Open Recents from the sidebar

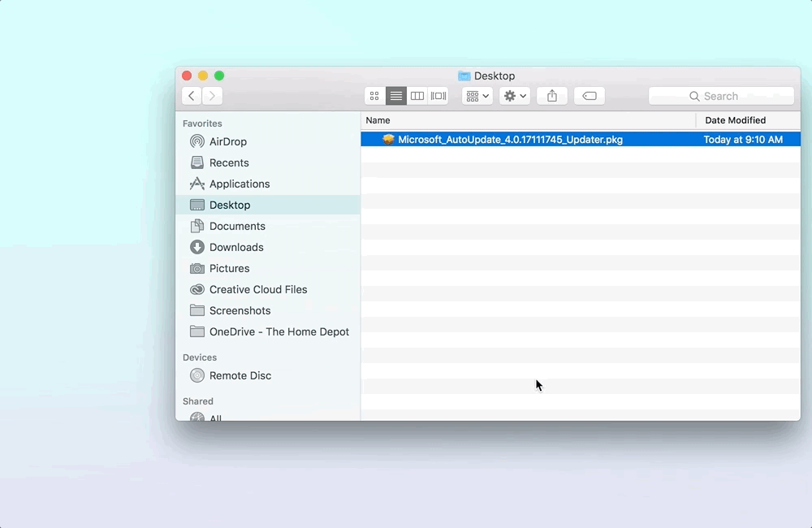228,162
